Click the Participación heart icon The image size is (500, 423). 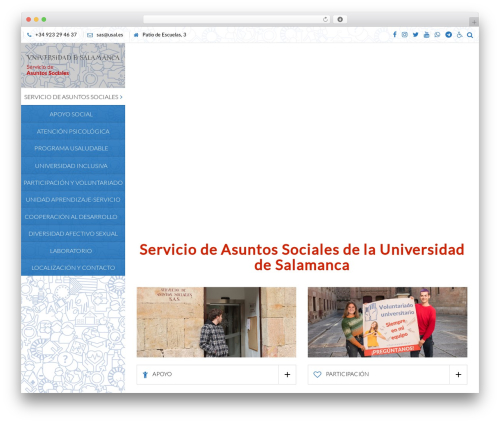tap(317, 374)
